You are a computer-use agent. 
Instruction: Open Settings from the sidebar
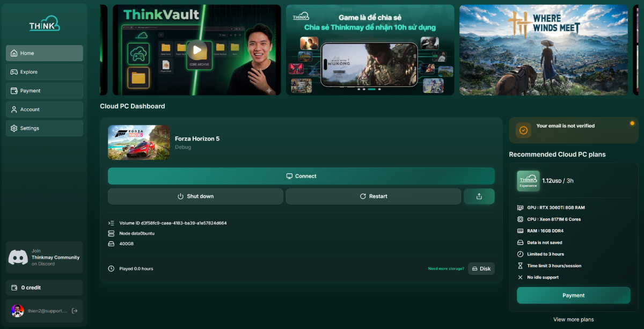[x=45, y=128]
